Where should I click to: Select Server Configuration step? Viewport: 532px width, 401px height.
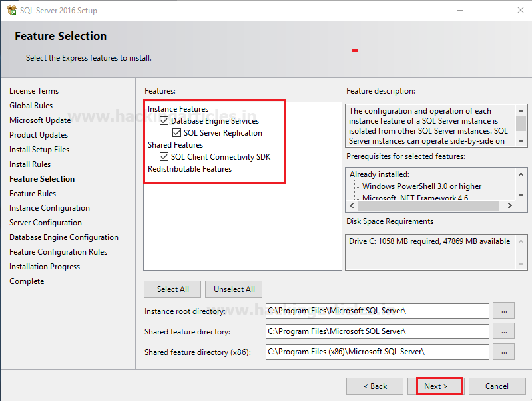45,222
